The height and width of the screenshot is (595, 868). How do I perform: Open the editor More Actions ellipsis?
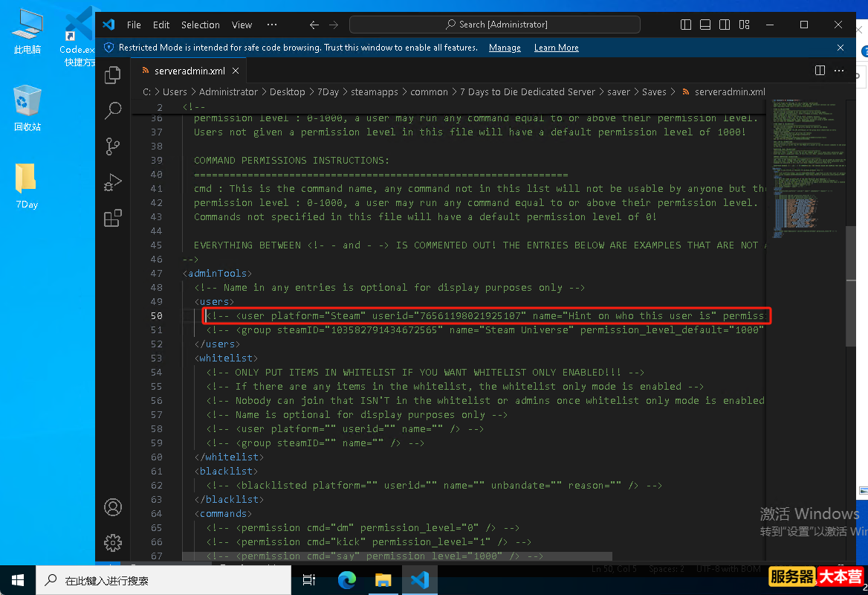click(x=839, y=71)
